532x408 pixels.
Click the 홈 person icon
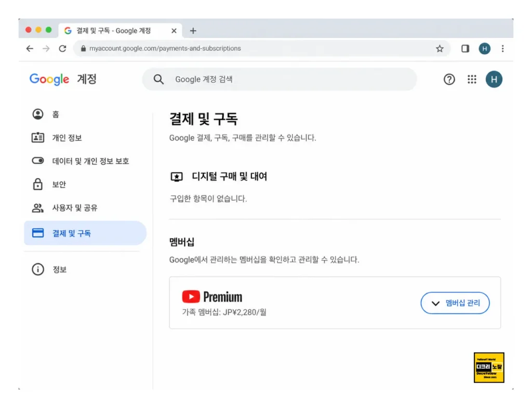point(37,114)
